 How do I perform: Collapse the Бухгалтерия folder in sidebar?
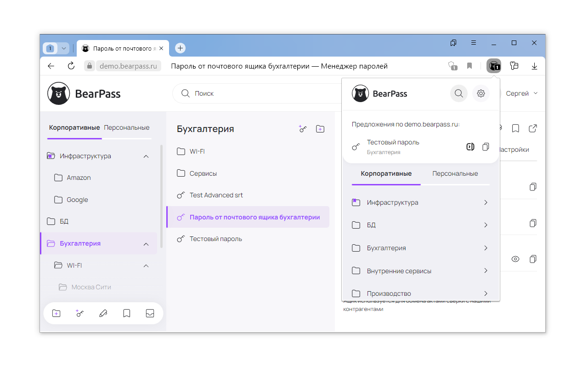146,244
